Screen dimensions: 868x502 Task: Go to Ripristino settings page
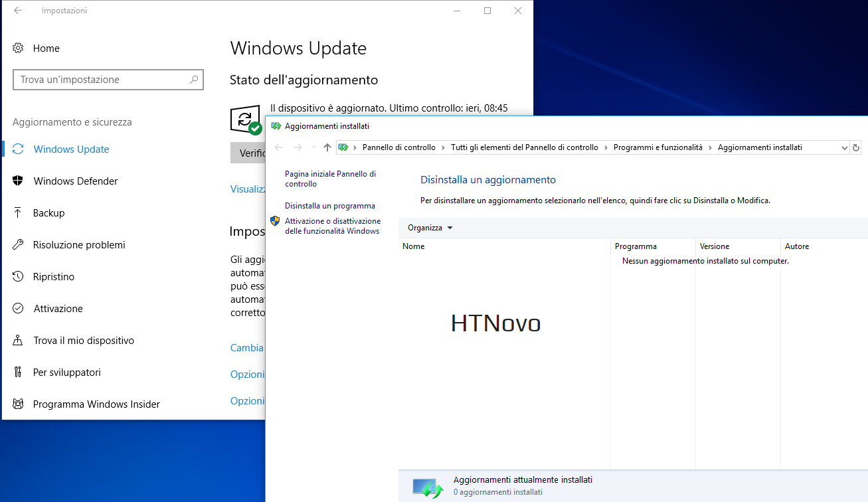[54, 277]
